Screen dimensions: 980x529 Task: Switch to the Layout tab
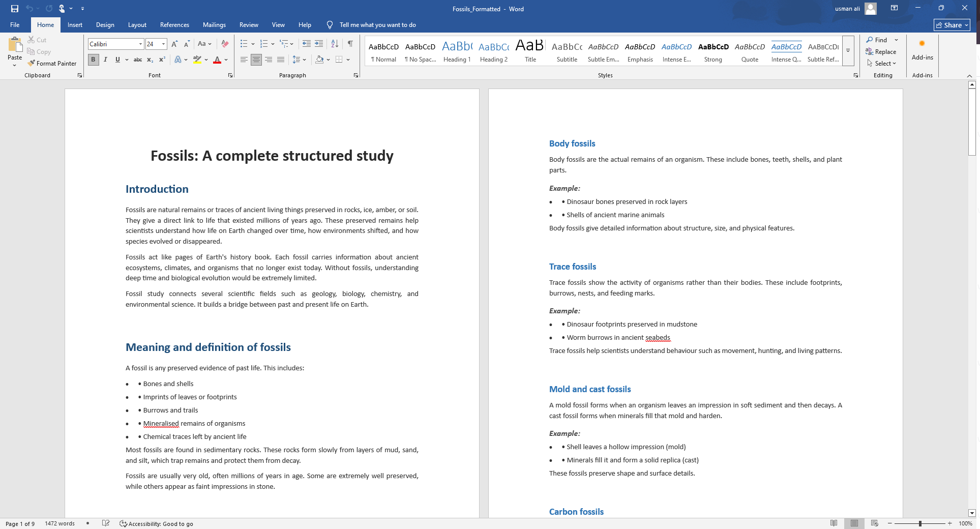pyautogui.click(x=137, y=25)
